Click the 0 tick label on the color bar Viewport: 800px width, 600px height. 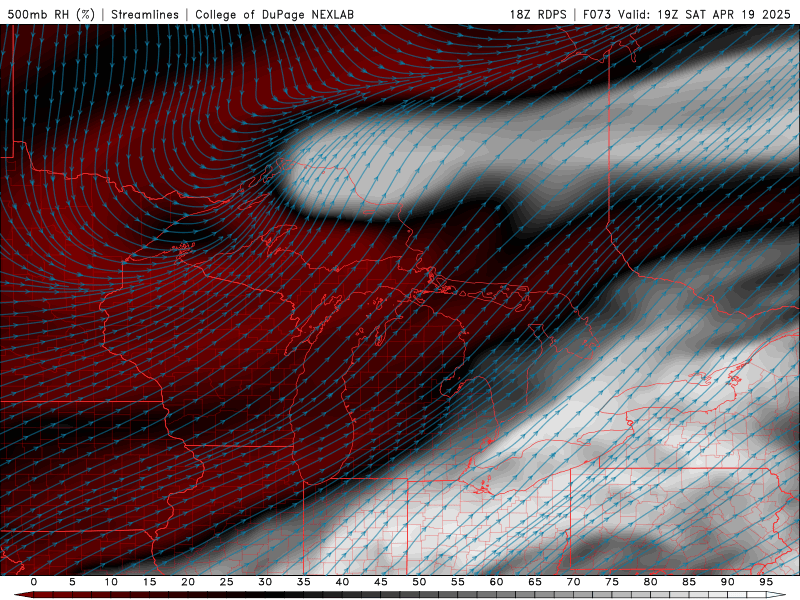[x=34, y=582]
